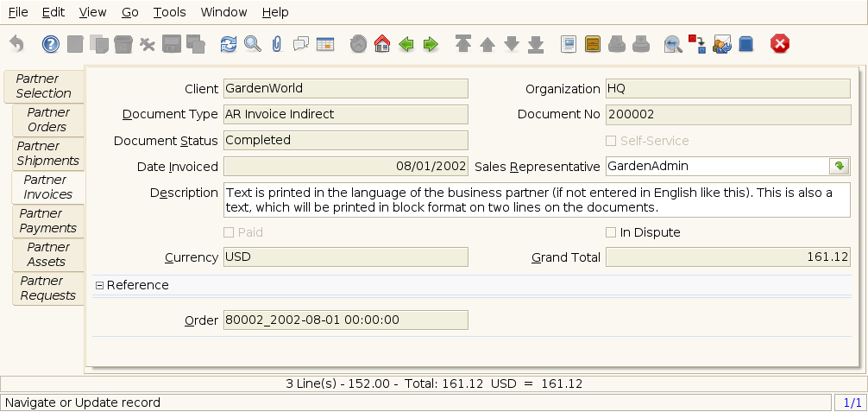Switch to the Partner Payments tab
Image resolution: width=868 pixels, height=412 pixels.
tap(48, 221)
